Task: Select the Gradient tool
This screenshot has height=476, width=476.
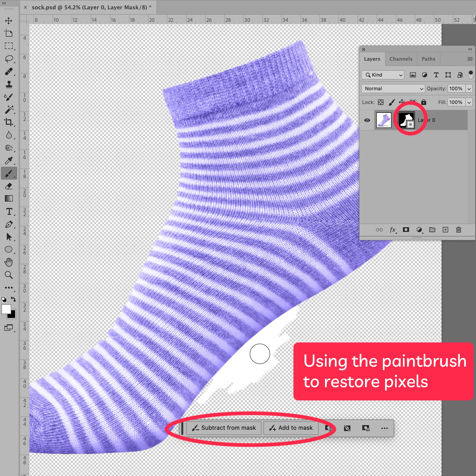Action: point(9,199)
